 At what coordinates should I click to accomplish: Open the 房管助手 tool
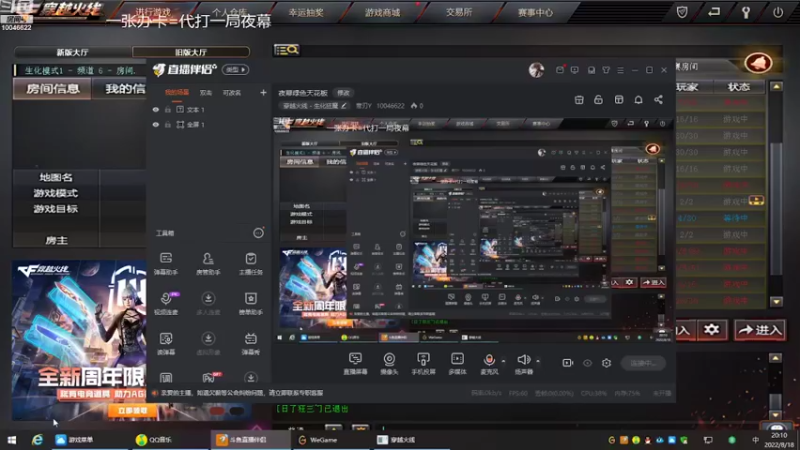(208, 263)
